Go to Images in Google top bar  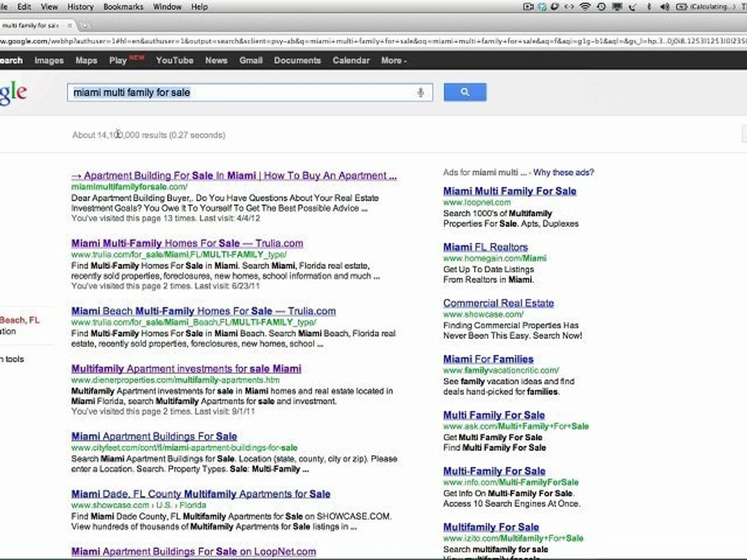click(x=49, y=61)
